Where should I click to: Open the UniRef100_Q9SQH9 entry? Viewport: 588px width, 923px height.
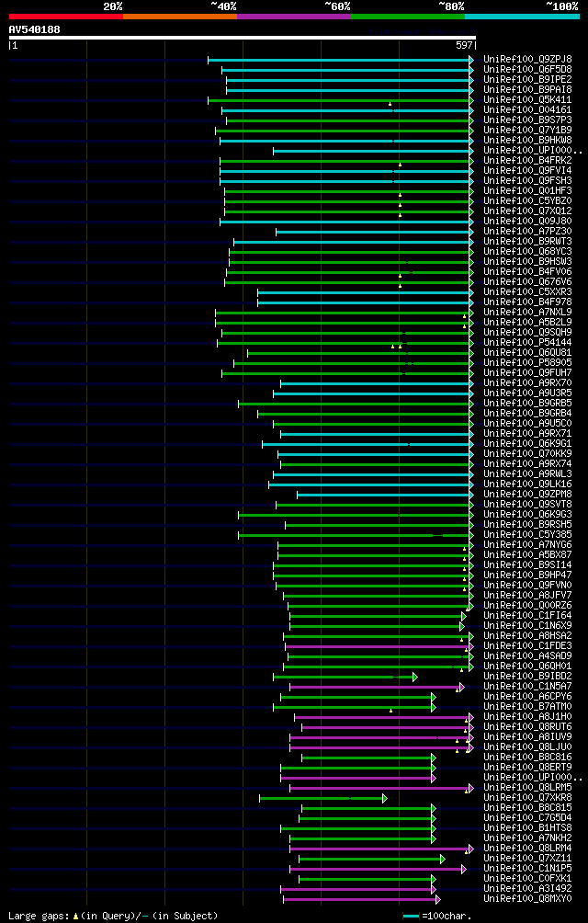coord(527,332)
